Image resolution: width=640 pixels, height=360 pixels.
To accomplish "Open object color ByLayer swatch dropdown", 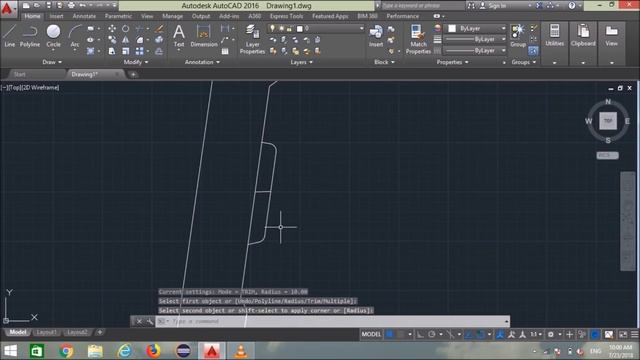I will click(x=475, y=28).
